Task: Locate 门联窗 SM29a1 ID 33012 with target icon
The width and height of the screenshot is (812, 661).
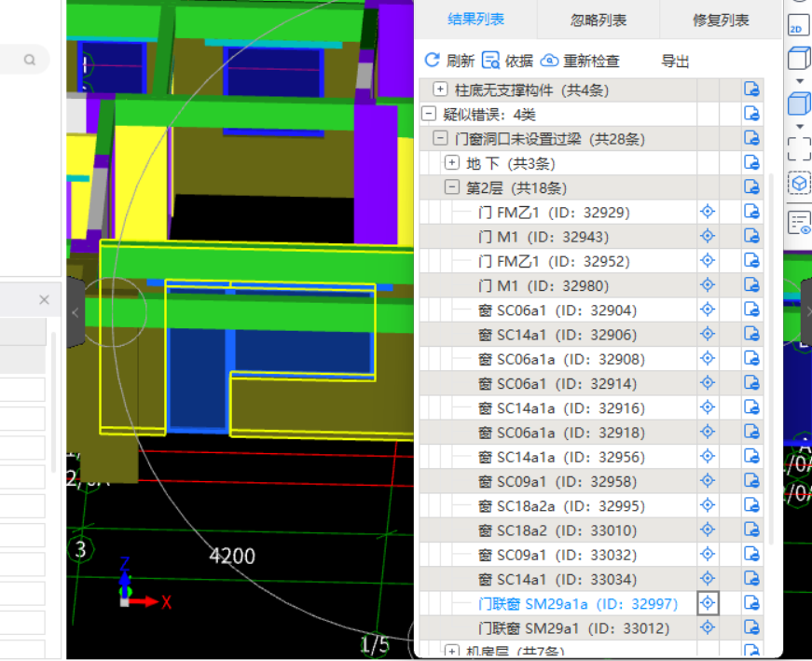Action: (708, 627)
